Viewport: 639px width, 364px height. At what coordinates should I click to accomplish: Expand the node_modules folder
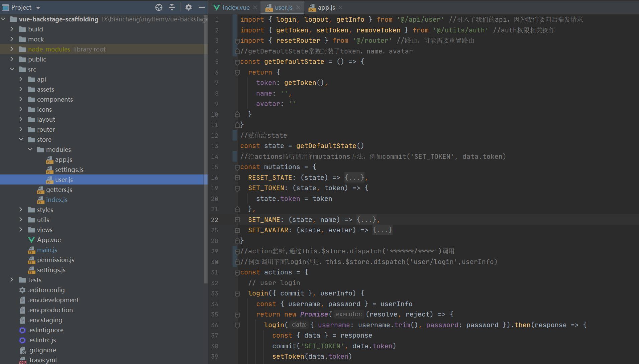12,49
